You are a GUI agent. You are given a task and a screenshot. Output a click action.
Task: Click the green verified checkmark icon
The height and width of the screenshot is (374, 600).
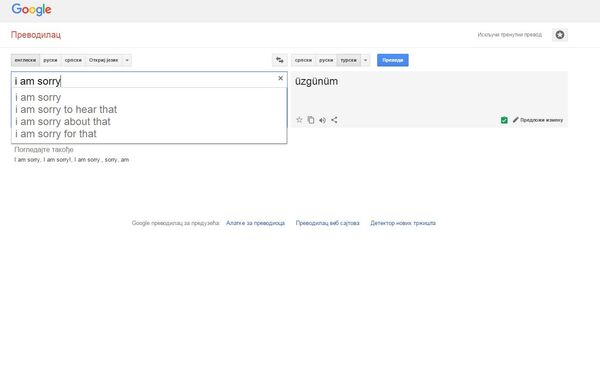tap(504, 120)
